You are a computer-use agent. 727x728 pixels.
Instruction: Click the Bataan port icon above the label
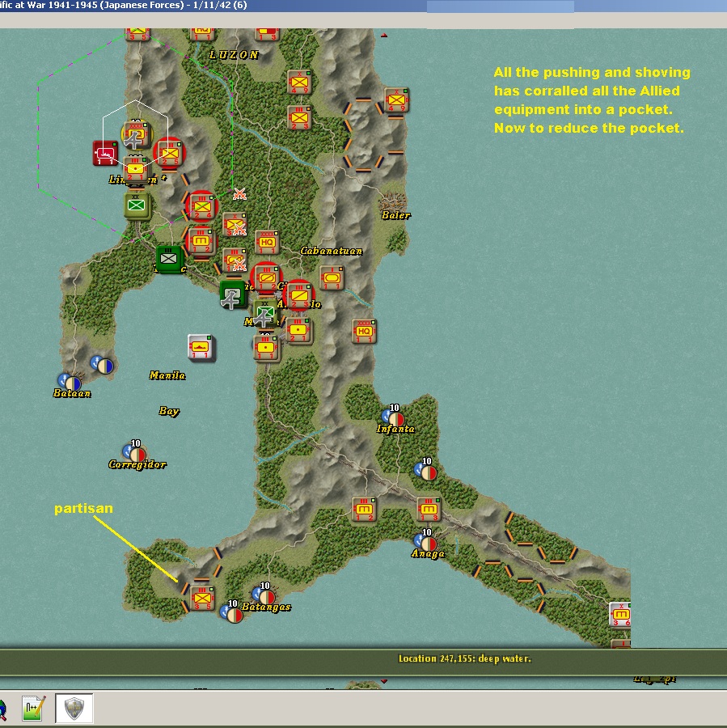click(70, 382)
